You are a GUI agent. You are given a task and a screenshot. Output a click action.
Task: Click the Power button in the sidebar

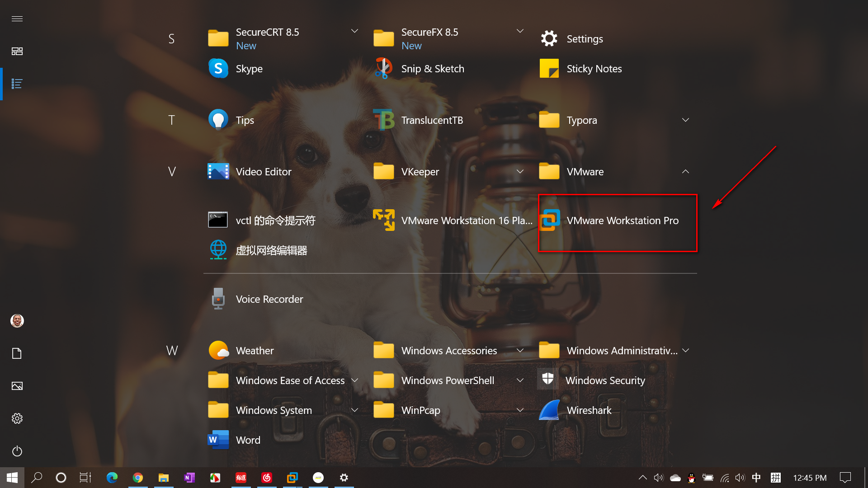click(17, 451)
